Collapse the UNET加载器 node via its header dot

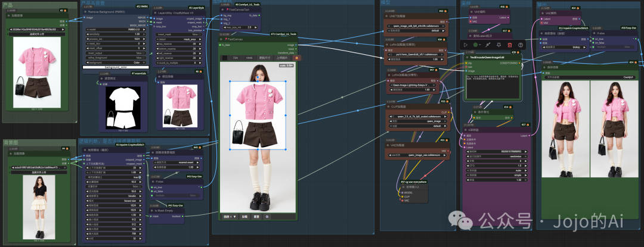pyautogui.click(x=386, y=16)
